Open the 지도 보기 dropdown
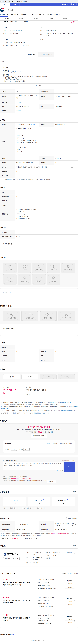This screenshot has width=78, height=644. pyautogui.click(x=72, y=167)
